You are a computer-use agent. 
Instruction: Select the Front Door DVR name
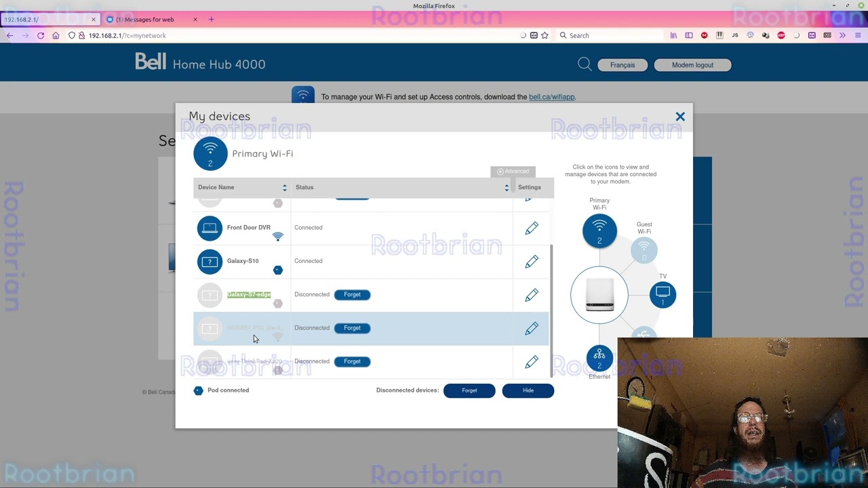[248, 228]
